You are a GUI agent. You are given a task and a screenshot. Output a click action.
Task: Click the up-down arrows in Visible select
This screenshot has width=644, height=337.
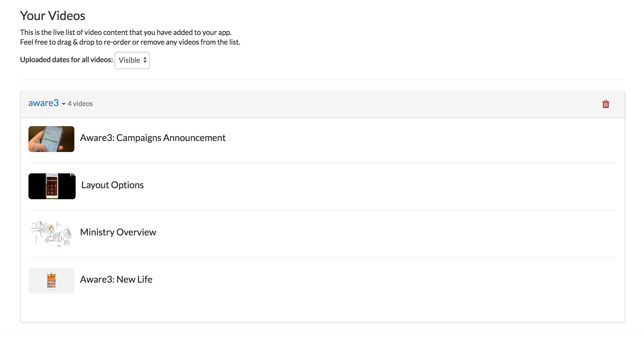[x=145, y=60]
